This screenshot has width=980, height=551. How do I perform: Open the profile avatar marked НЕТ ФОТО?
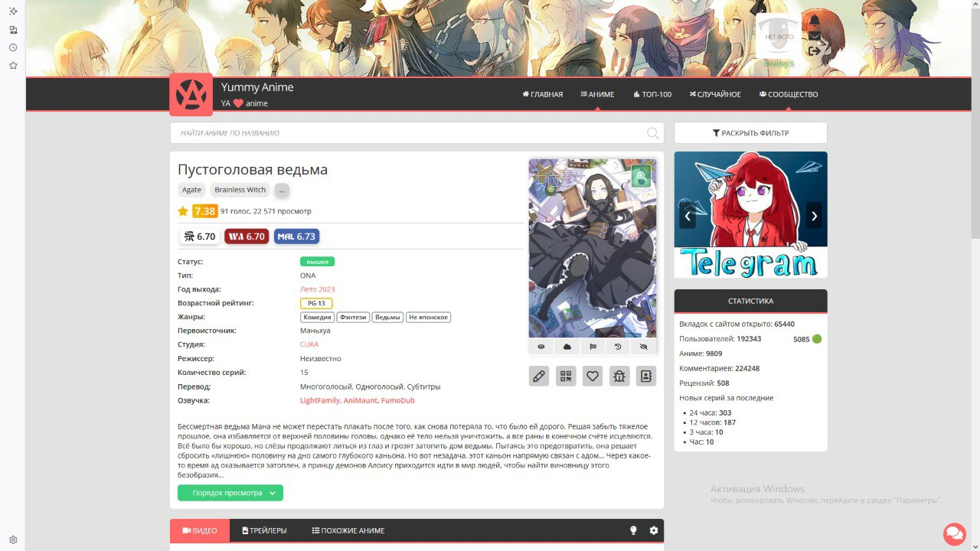pos(778,35)
